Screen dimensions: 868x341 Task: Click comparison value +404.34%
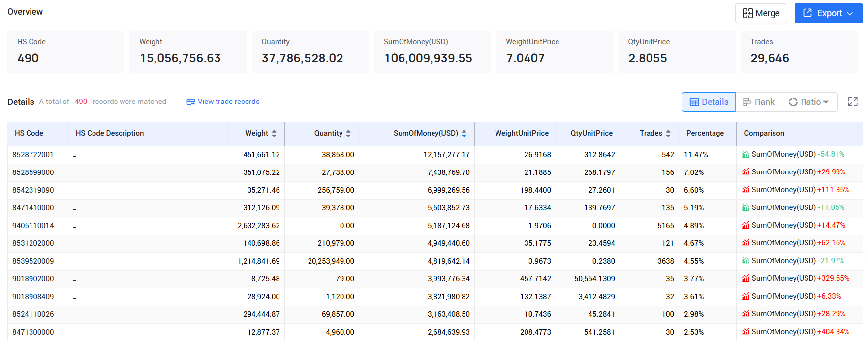(x=833, y=332)
